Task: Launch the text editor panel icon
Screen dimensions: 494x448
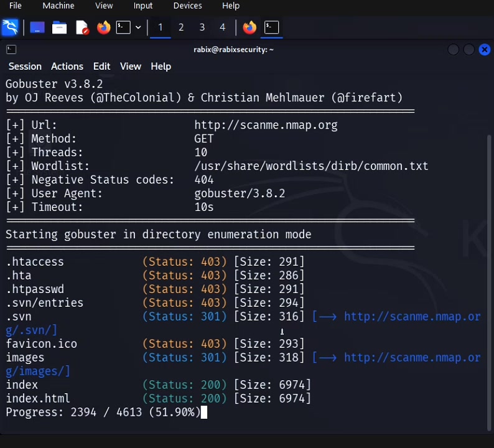Action: click(x=82, y=27)
